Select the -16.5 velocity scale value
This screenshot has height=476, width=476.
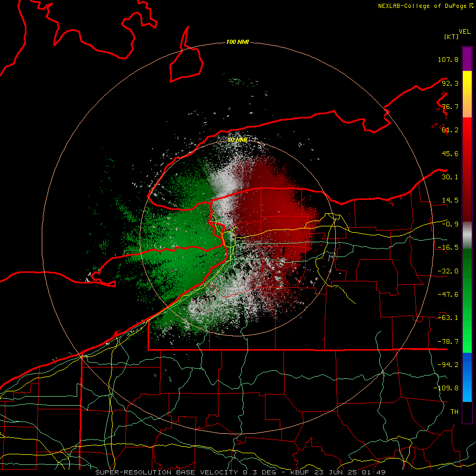coord(448,248)
